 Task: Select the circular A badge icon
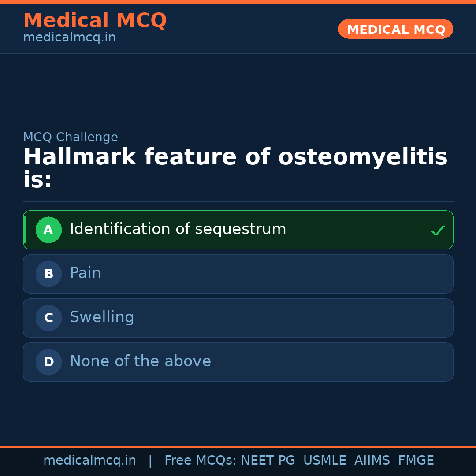48,230
